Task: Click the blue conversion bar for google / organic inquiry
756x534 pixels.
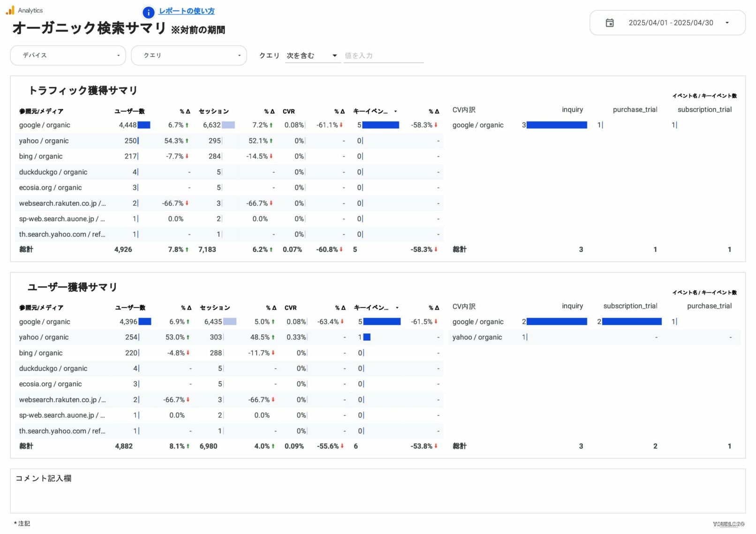Action: [x=556, y=125]
